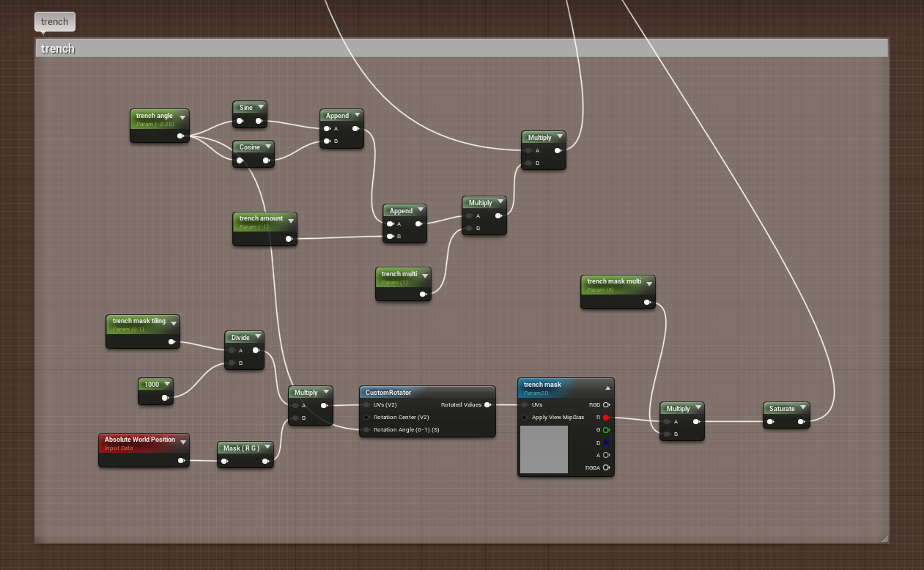
Task: Click the Absolute World Position output pin
Action: (182, 461)
